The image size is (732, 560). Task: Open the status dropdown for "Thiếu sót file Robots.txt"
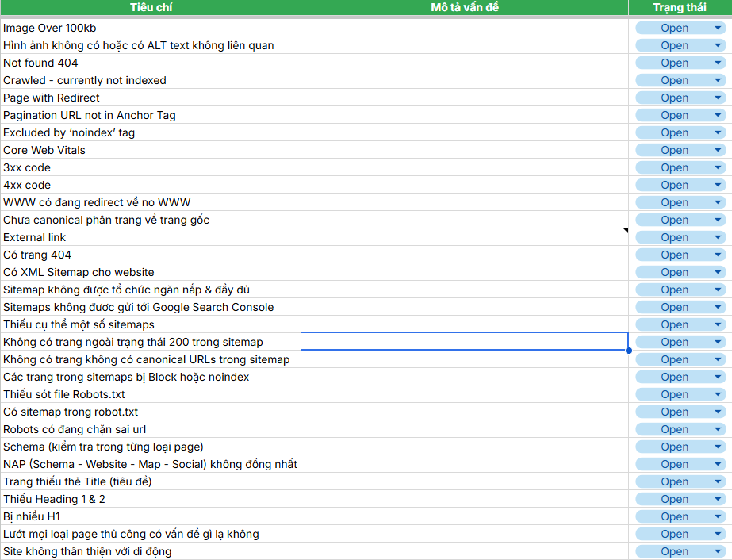[x=718, y=394]
